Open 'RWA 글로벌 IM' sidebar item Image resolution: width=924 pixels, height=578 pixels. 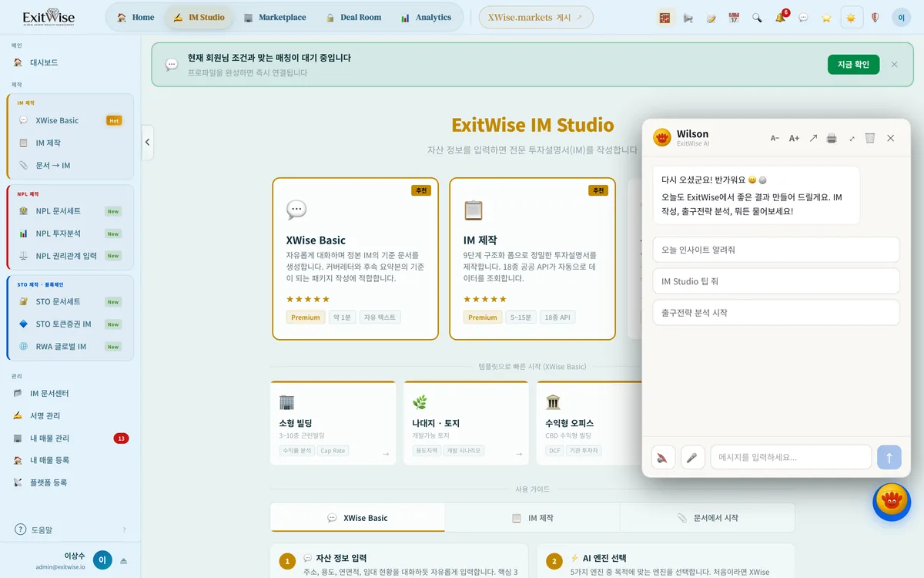(71, 347)
